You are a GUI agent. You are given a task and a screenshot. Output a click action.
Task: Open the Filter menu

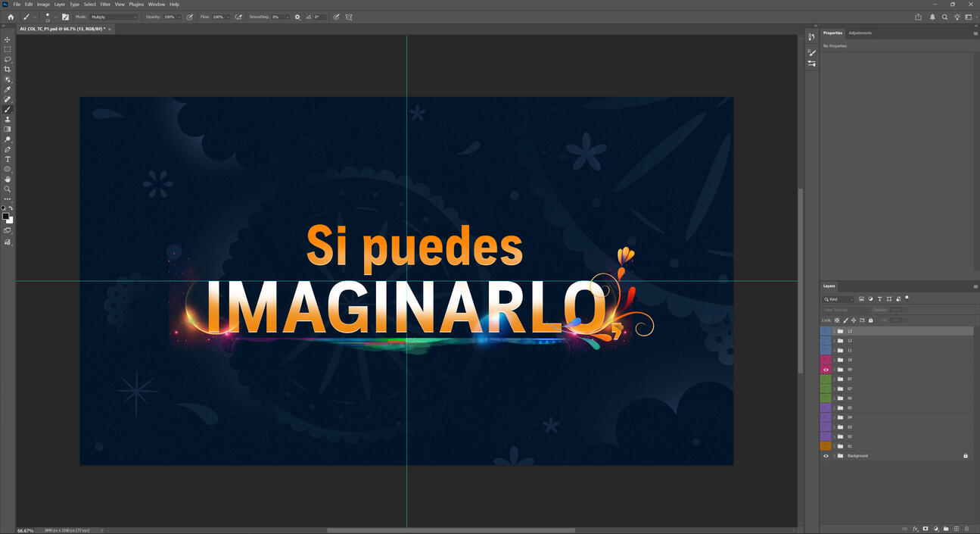coord(105,5)
